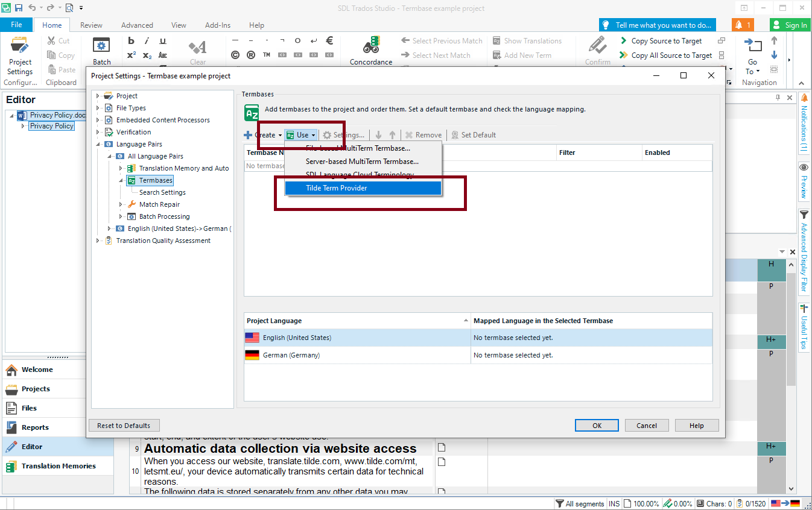Click the Set Default termbase button

(474, 135)
